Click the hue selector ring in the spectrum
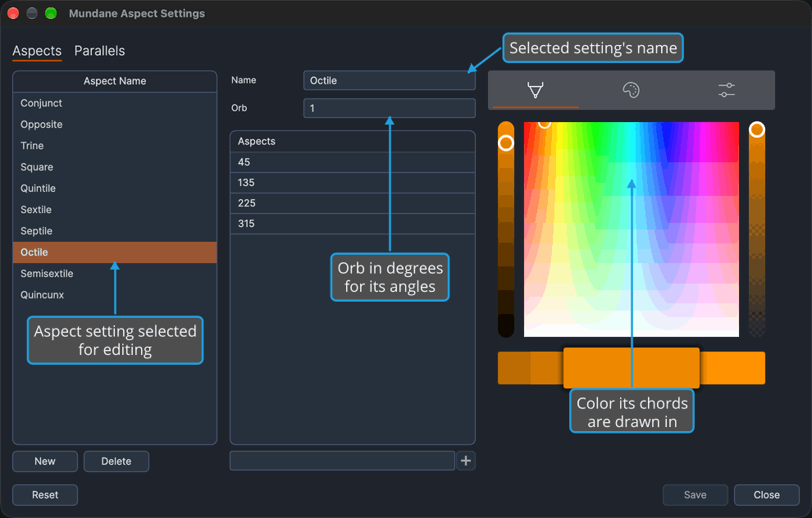 pyautogui.click(x=545, y=124)
